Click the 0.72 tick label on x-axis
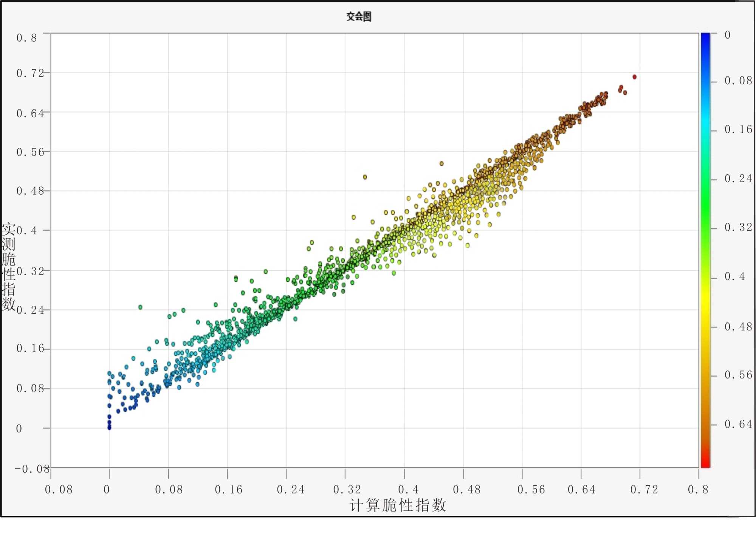Image resolution: width=756 pixels, height=538 pixels. 644,490
